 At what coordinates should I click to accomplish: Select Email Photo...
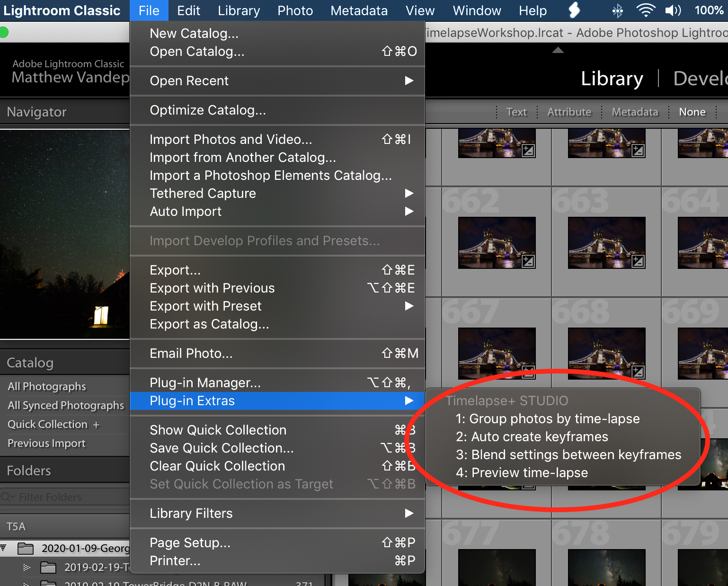277,354
